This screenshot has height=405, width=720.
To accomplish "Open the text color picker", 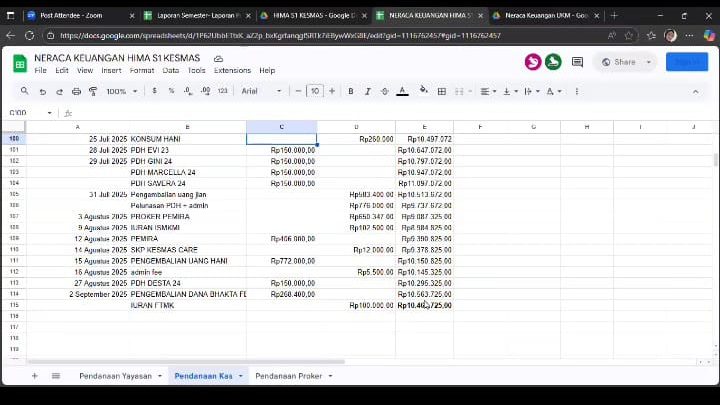I will (x=402, y=91).
